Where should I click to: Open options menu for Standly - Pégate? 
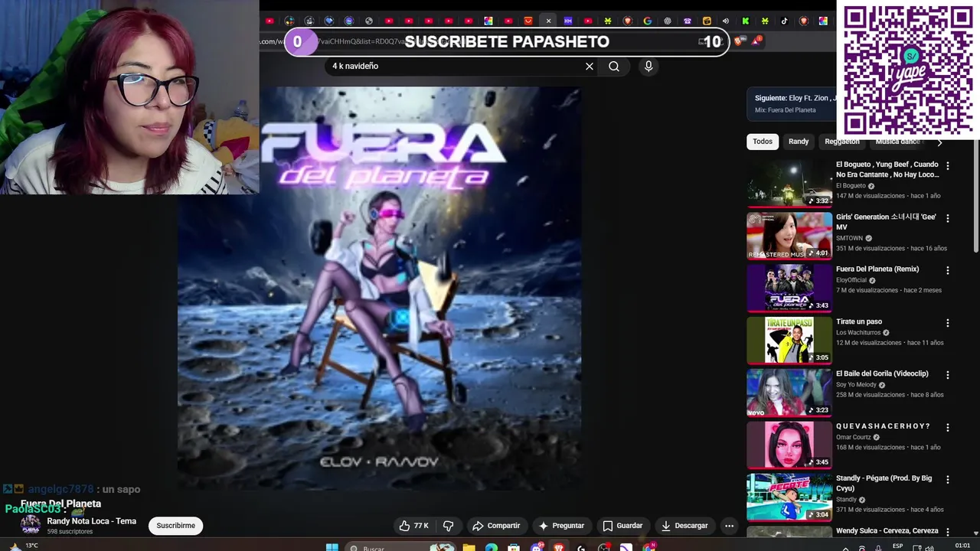(948, 480)
